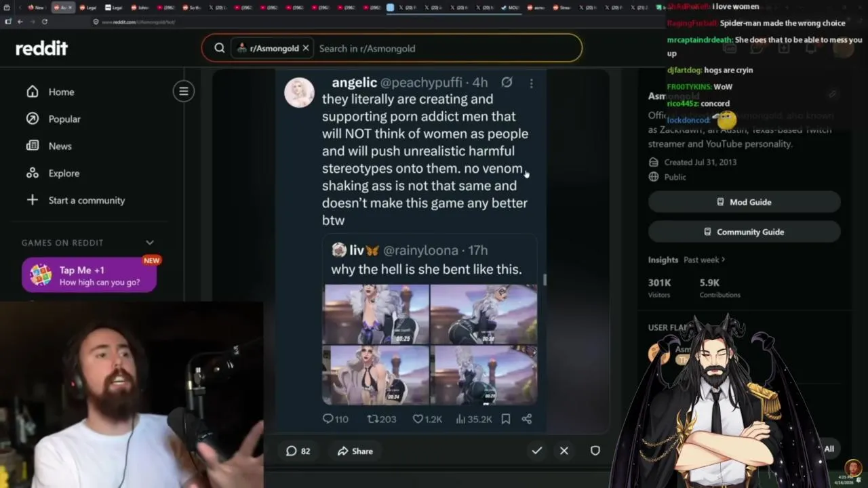Open the Reddit logo home link

click(x=41, y=48)
